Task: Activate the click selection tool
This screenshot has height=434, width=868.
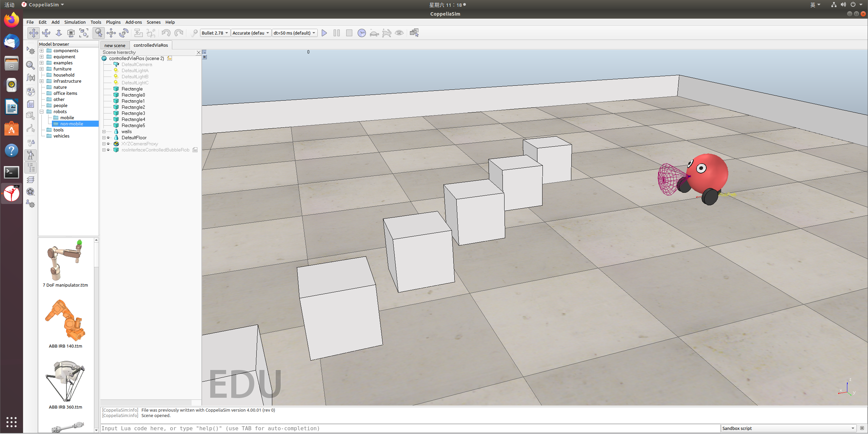Action: click(x=98, y=33)
